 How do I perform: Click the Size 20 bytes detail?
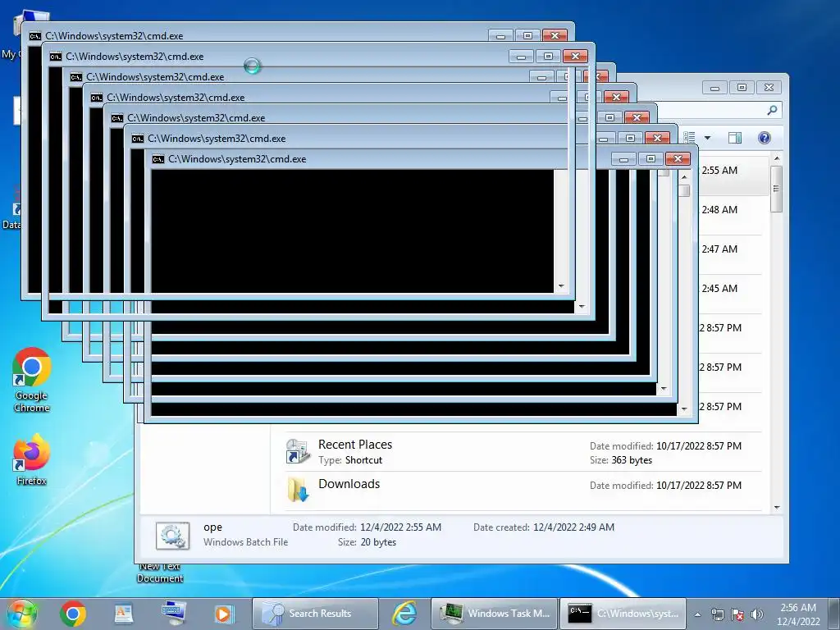coord(367,542)
